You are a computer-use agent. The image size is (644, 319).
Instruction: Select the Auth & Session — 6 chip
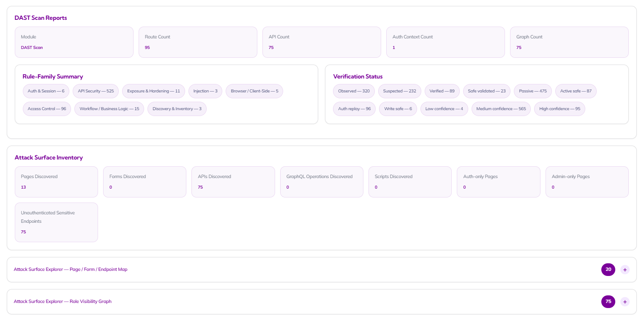click(x=46, y=91)
